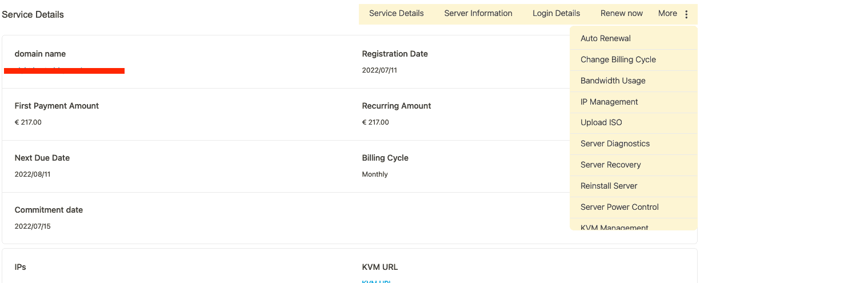Select Reinstall Server entry
868x283 pixels.
coord(609,186)
